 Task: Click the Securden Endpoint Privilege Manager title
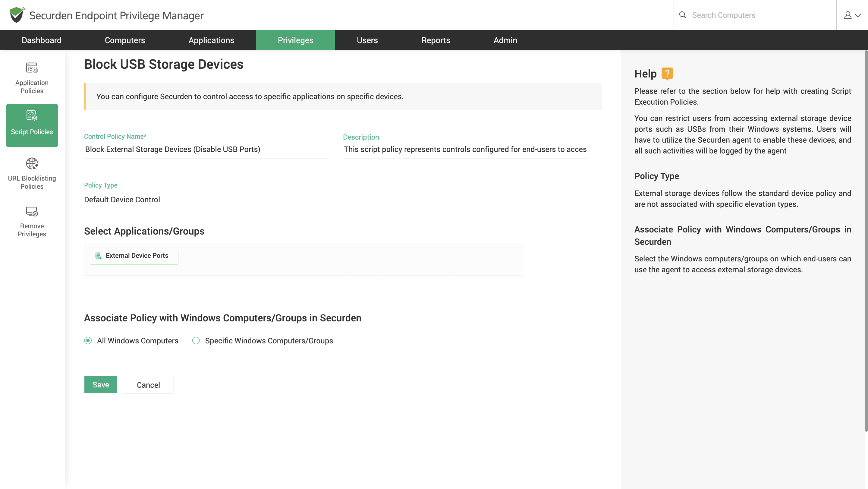[x=116, y=15]
